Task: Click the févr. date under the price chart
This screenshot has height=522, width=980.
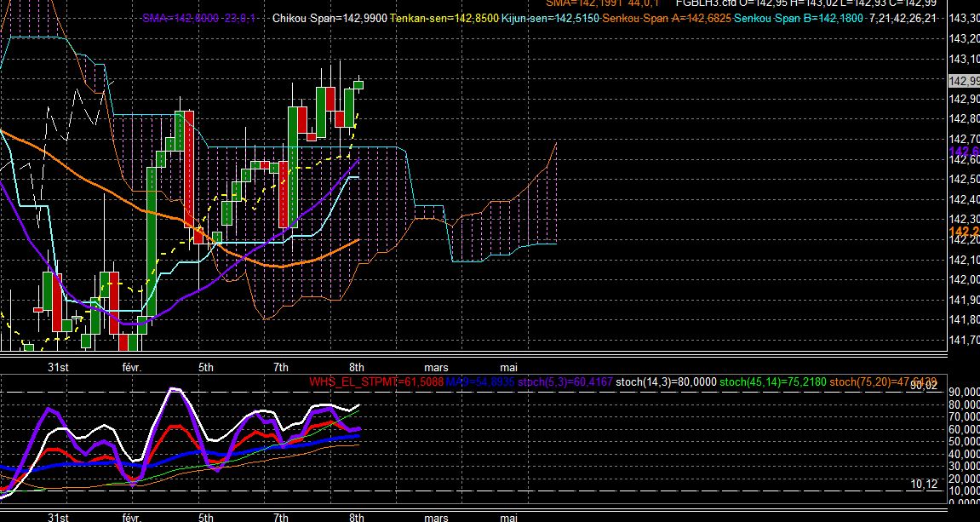Action: [x=132, y=368]
